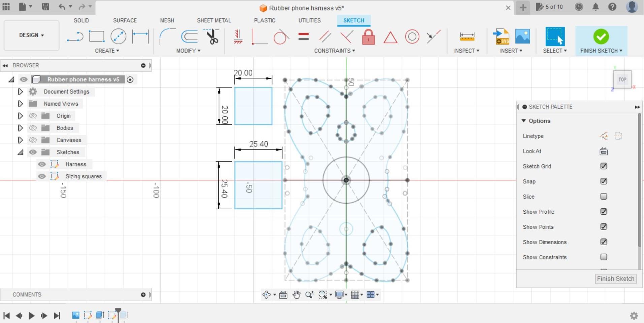Click the Look At icon in palette

[x=604, y=151]
